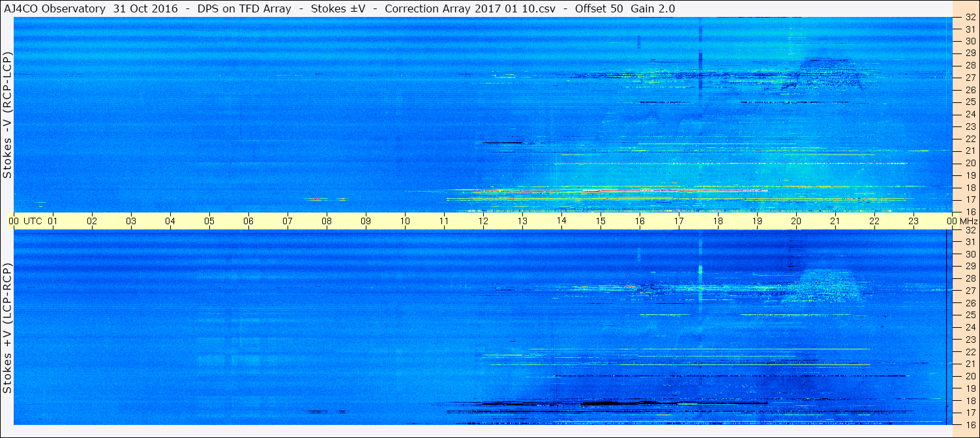Select the 13 hour tick on time axis

(522, 221)
